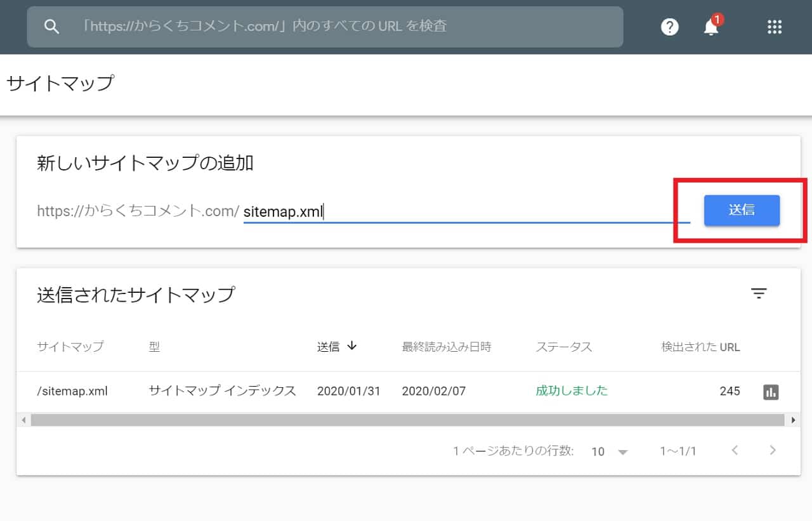This screenshot has width=812, height=521.
Task: Click the 最終読み込み日時 column header
Action: point(446,347)
